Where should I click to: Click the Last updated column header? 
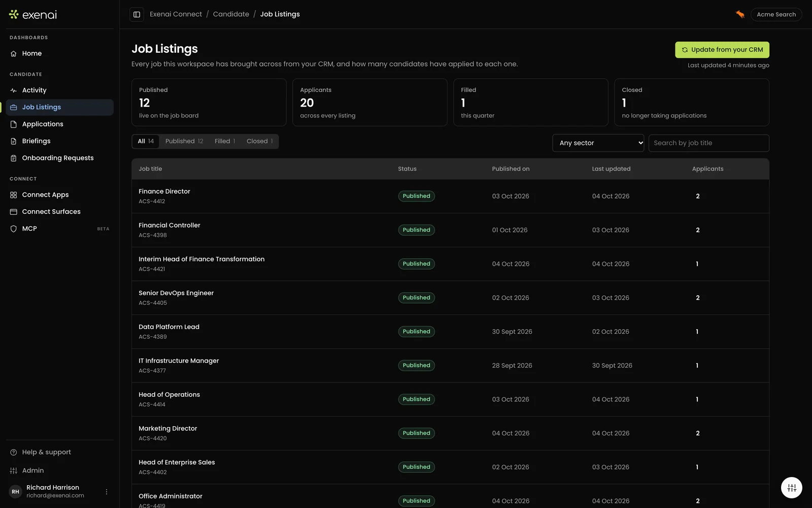[x=611, y=169]
